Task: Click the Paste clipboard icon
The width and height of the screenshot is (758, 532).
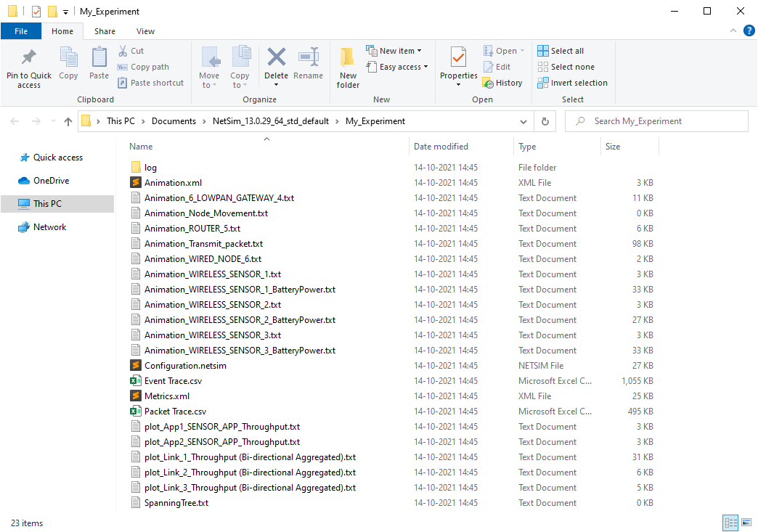Action: coord(99,57)
